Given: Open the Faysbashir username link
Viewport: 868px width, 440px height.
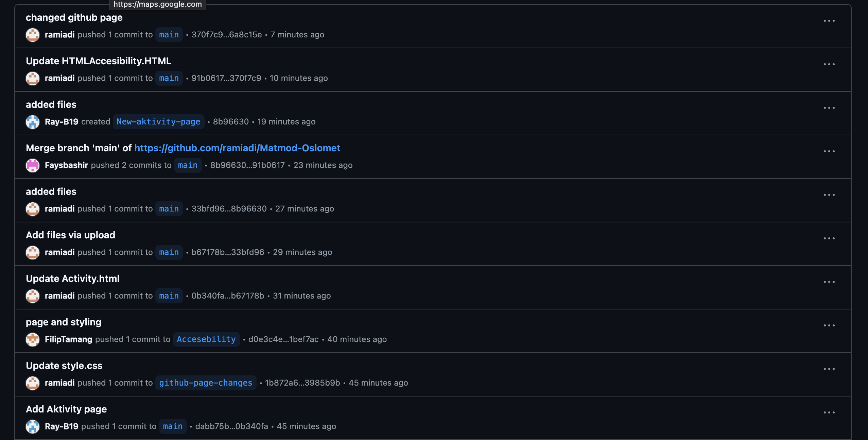Looking at the screenshot, I should click(66, 165).
